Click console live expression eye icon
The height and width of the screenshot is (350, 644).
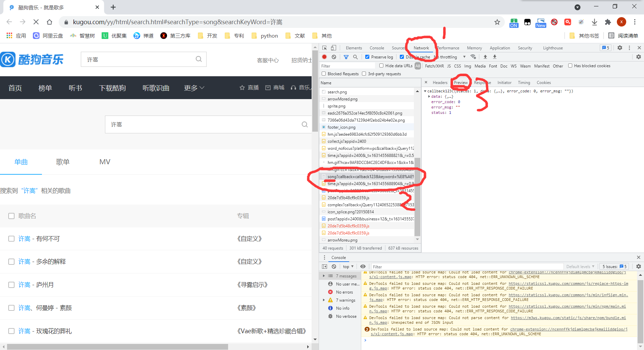pos(363,266)
